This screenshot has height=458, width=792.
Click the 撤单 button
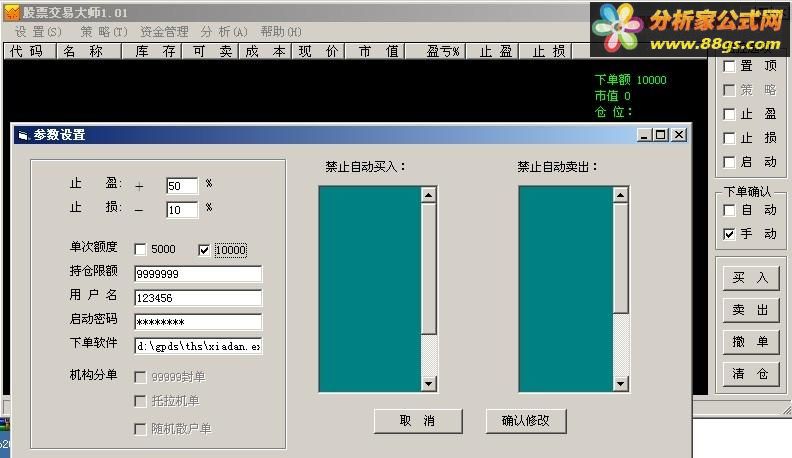point(751,342)
